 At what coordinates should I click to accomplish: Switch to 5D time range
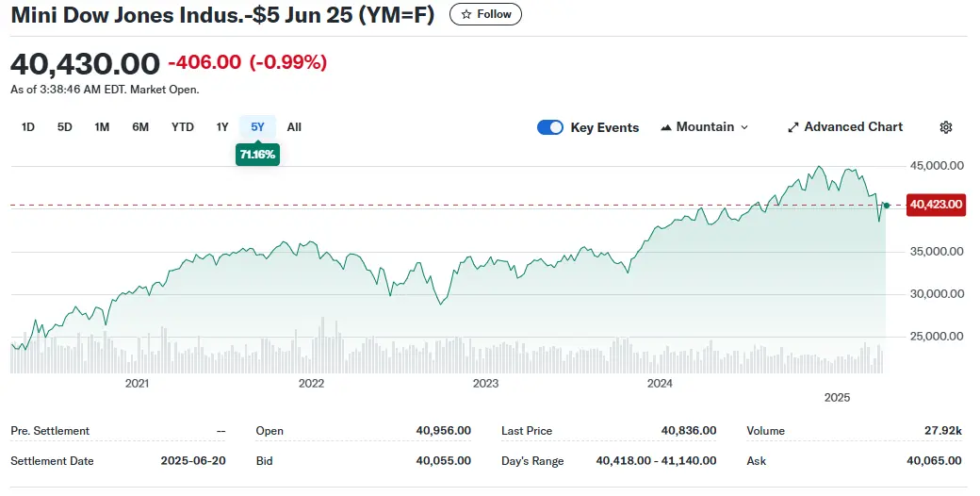tap(64, 127)
